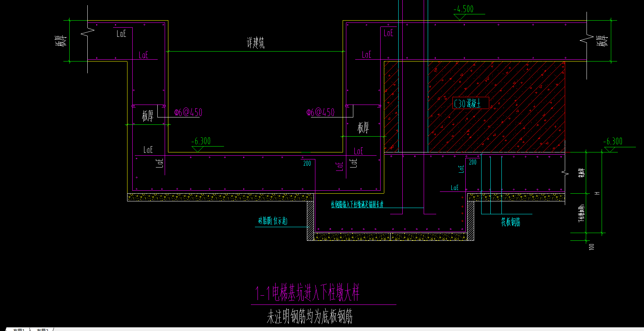Select the 砖胎膜(仅示意) leader note

point(273,221)
